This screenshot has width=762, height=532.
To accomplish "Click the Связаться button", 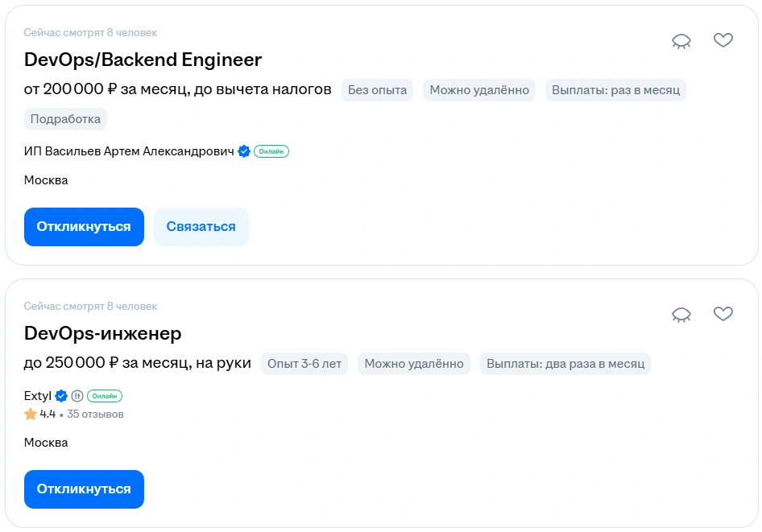I will point(201,226).
